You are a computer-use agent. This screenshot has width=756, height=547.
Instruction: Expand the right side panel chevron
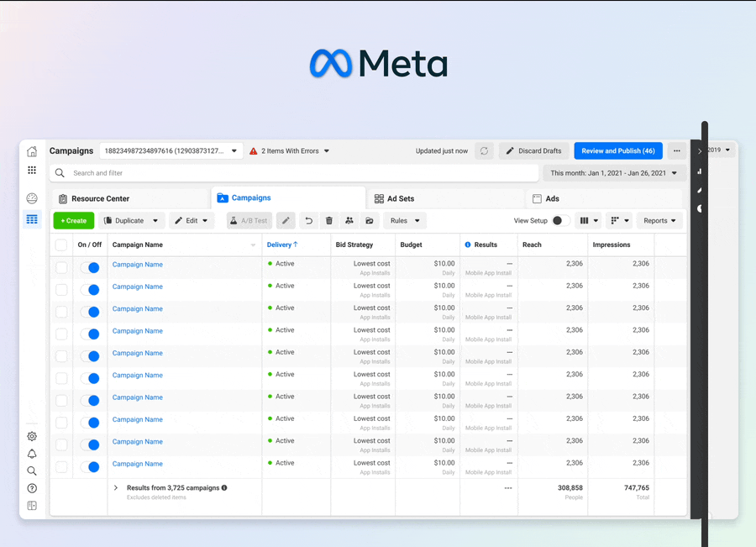coord(700,151)
